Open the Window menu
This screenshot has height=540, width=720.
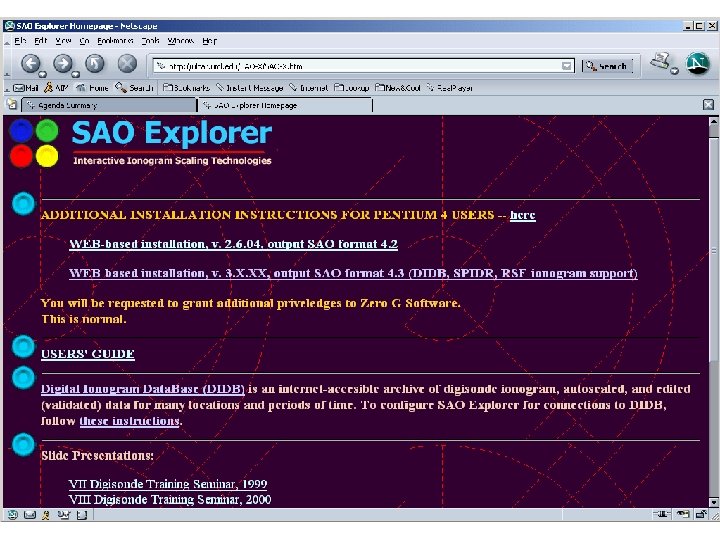coord(180,40)
